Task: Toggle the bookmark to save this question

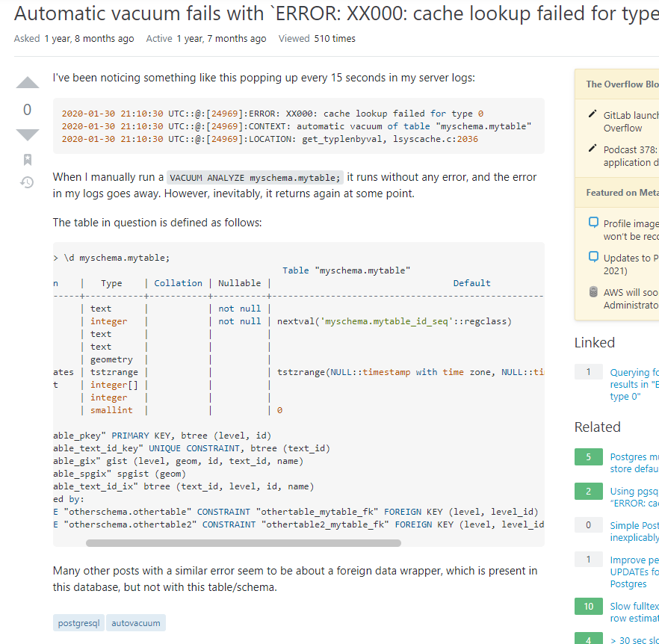Action: (x=26, y=158)
